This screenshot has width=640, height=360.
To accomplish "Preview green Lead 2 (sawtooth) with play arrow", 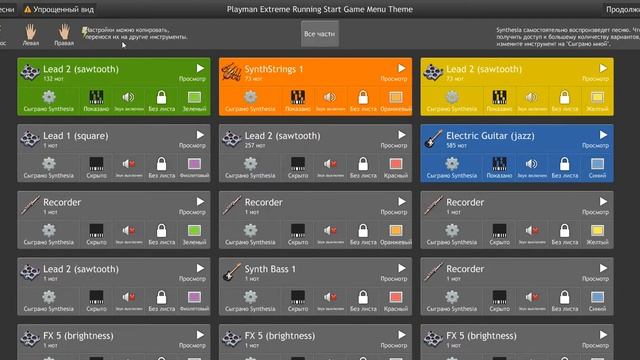I will (x=200, y=68).
